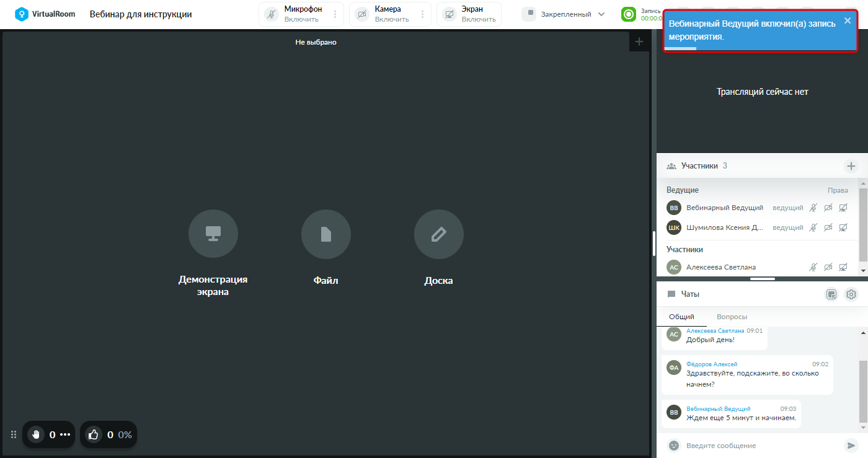This screenshot has height=458, width=868.
Task: Add a participant with plus icon
Action: pyautogui.click(x=851, y=166)
